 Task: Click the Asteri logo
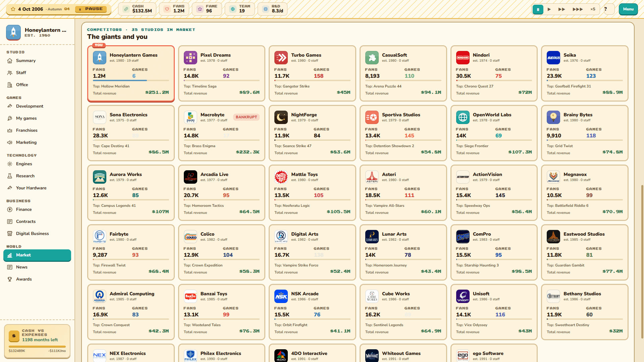click(372, 177)
